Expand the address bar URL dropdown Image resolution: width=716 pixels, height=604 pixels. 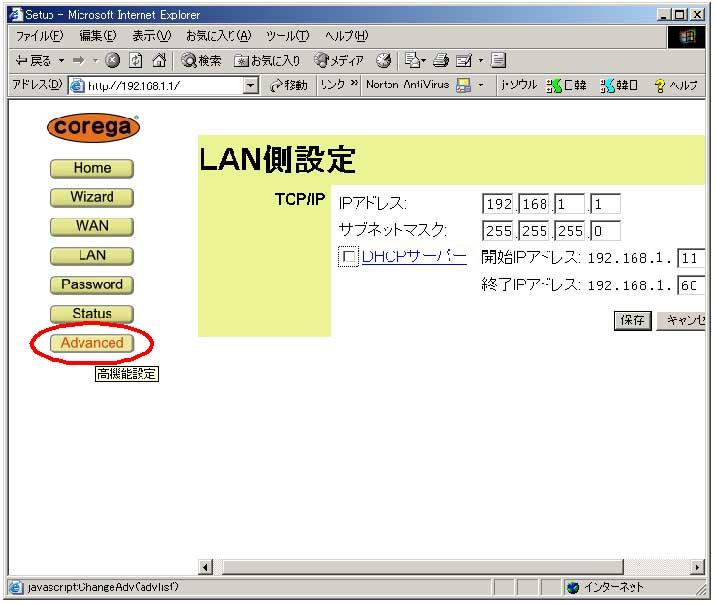(251, 86)
